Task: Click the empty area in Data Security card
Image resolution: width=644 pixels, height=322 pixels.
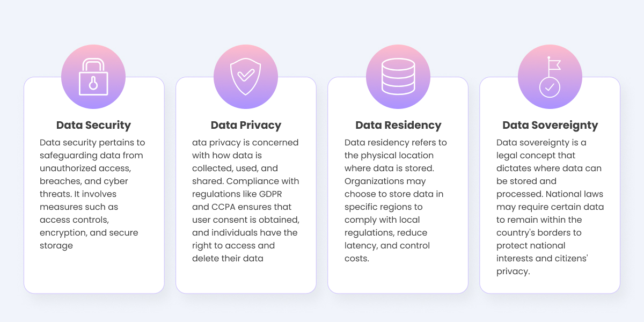Action: (x=93, y=271)
